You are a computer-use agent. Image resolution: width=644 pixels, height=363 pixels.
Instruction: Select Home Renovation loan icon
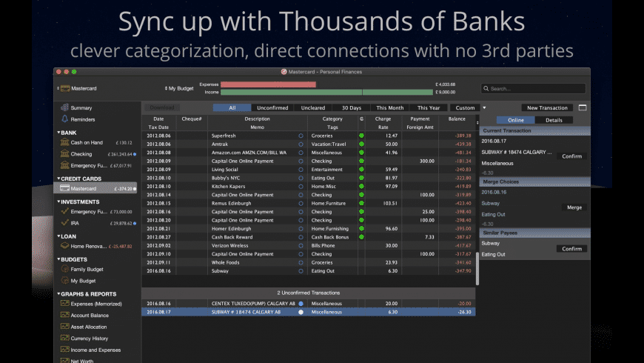[64, 246]
